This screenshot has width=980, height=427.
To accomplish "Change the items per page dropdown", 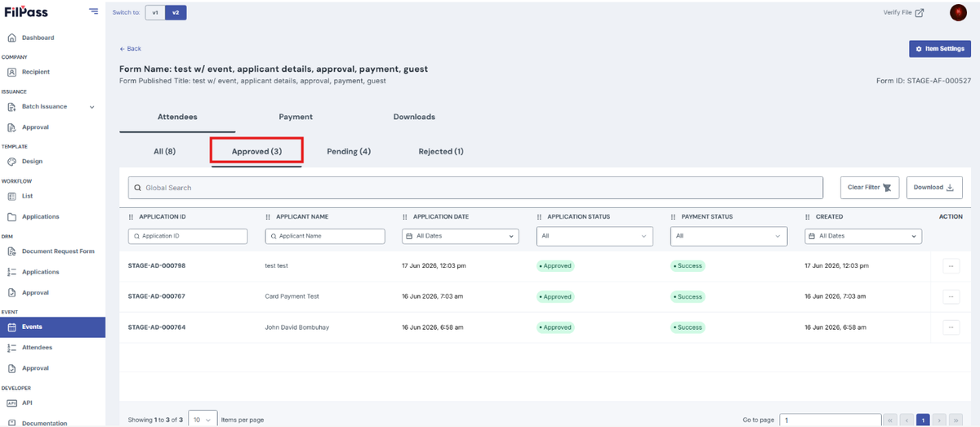I will [x=203, y=420].
